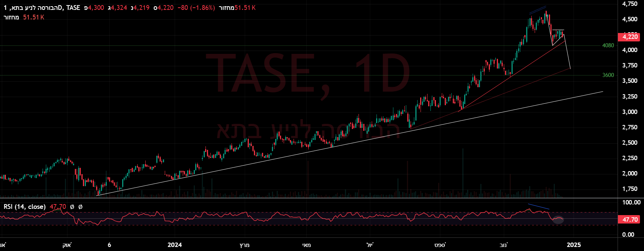Click the 1,750 price axis label
Image resolution: width=644 pixels, height=251 pixels.
coord(630,189)
